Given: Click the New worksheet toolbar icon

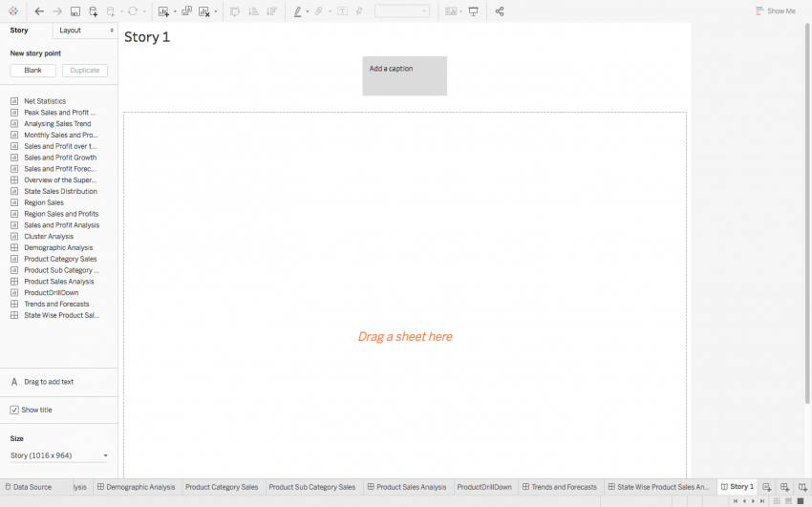Looking at the screenshot, I should (163, 11).
